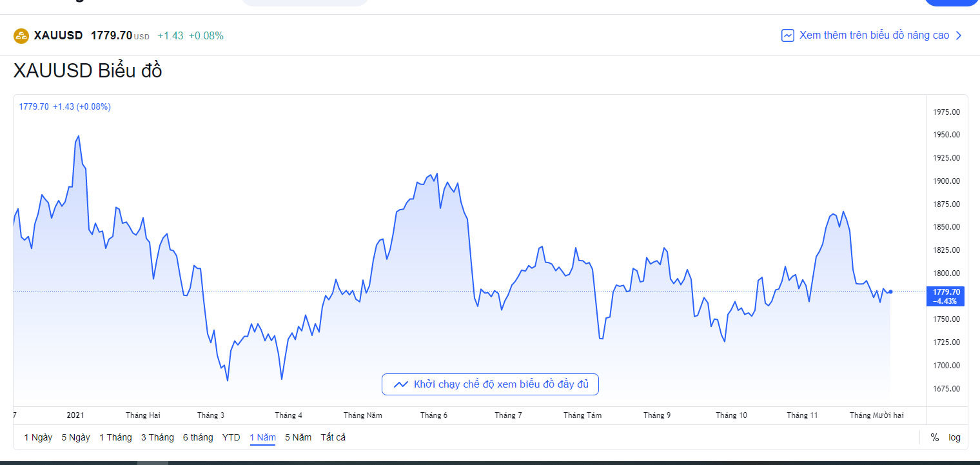This screenshot has width=980, height=465.
Task: Expand the advanced chart chevron arrow
Action: coord(959,35)
